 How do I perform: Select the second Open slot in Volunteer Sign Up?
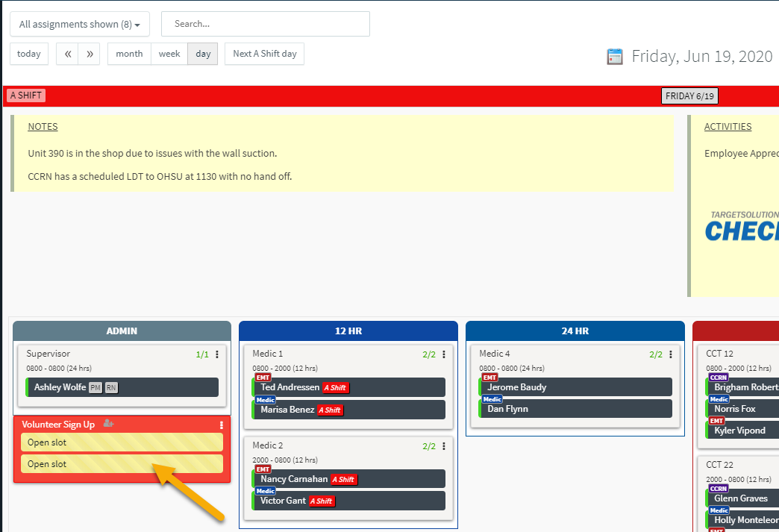(x=122, y=464)
